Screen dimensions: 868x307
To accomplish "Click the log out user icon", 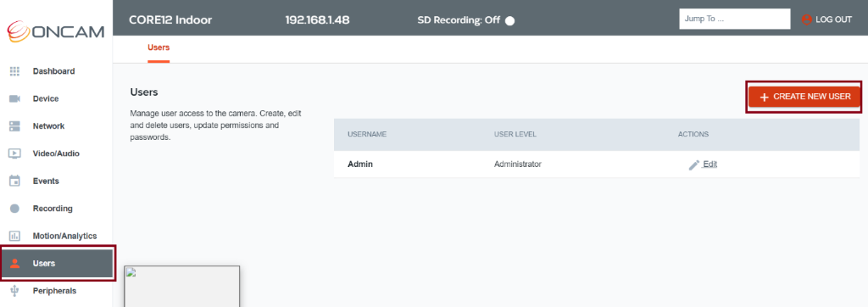I will coord(807,20).
